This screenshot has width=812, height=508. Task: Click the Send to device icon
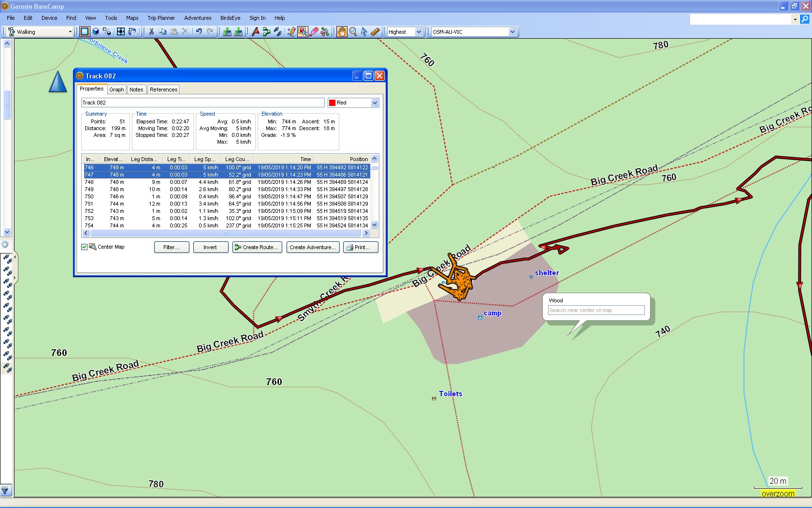click(238, 31)
